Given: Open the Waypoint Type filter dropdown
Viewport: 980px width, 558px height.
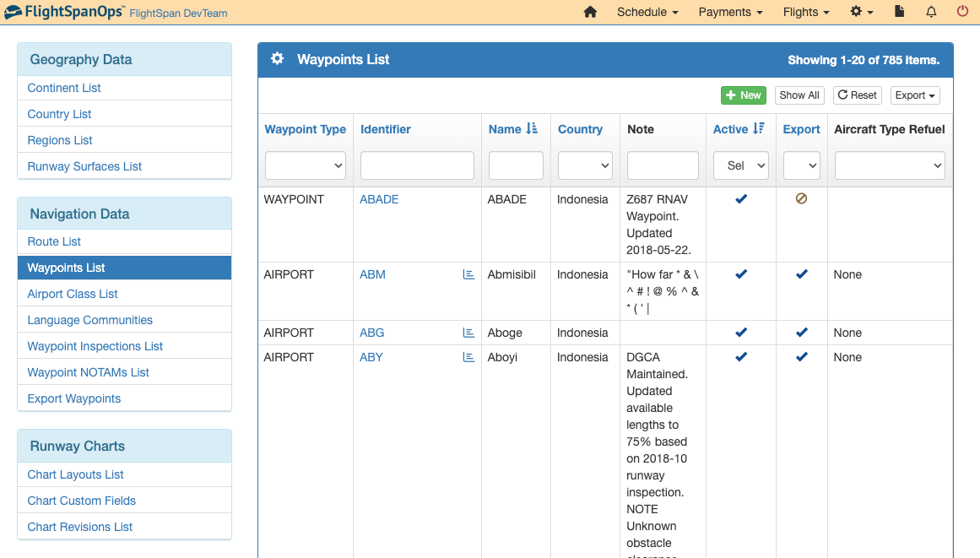Looking at the screenshot, I should [x=305, y=165].
